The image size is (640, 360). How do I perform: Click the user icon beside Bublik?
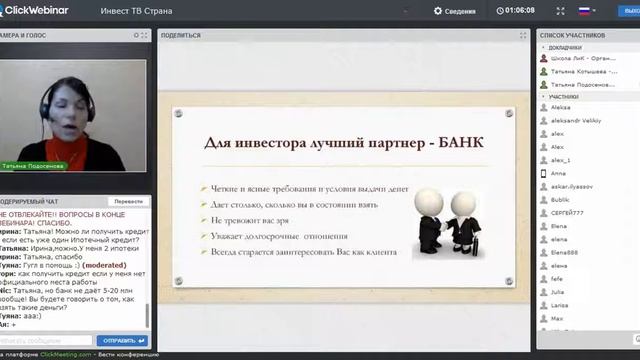click(x=544, y=200)
